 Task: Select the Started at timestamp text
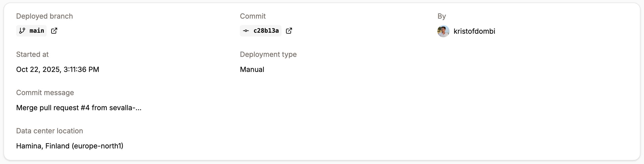(57, 69)
